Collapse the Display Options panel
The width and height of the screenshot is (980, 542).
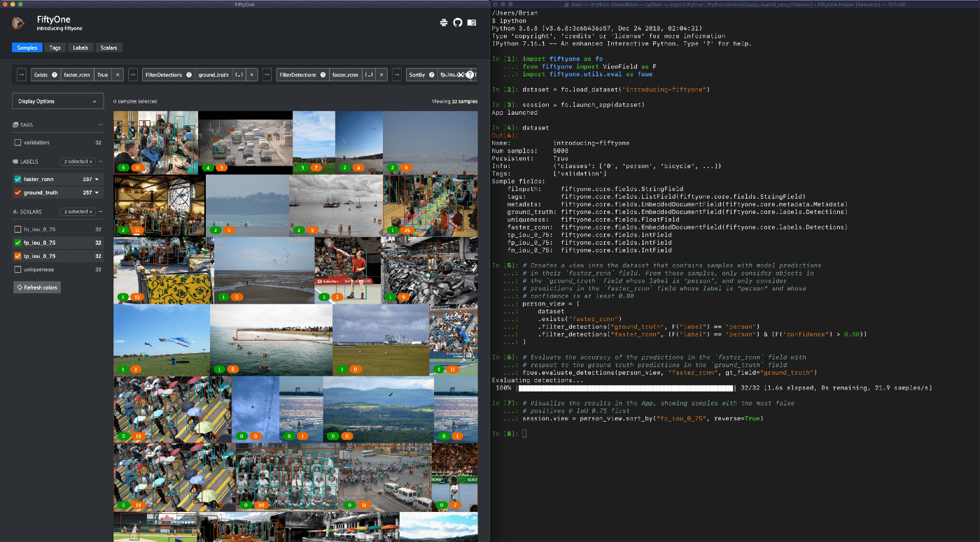coord(94,101)
